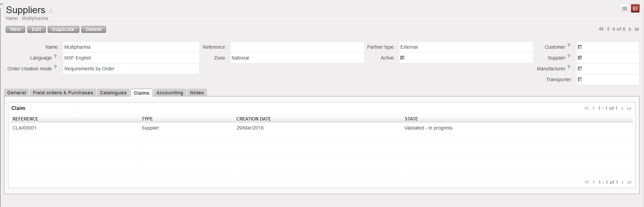Open claim CLA/00001 row
The image size is (644, 207).
point(24,128)
